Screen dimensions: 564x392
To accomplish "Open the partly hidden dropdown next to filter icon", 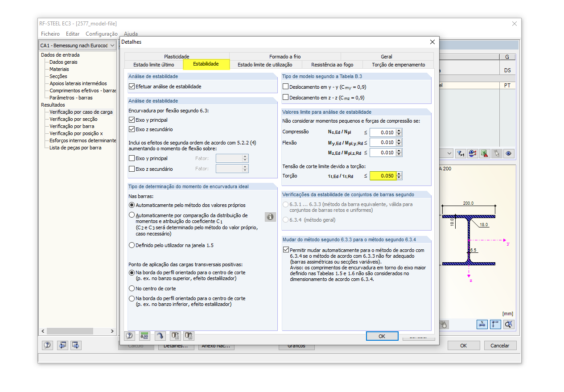I will (x=447, y=153).
